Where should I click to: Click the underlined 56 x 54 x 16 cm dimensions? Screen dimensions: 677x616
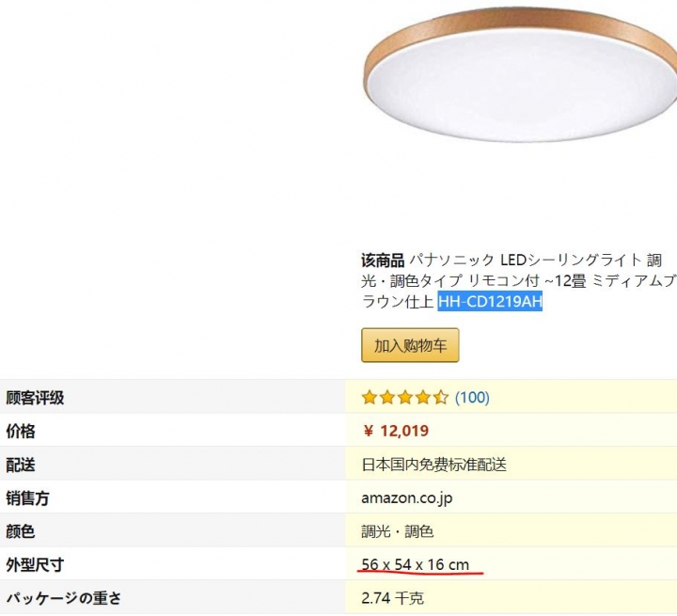(415, 564)
